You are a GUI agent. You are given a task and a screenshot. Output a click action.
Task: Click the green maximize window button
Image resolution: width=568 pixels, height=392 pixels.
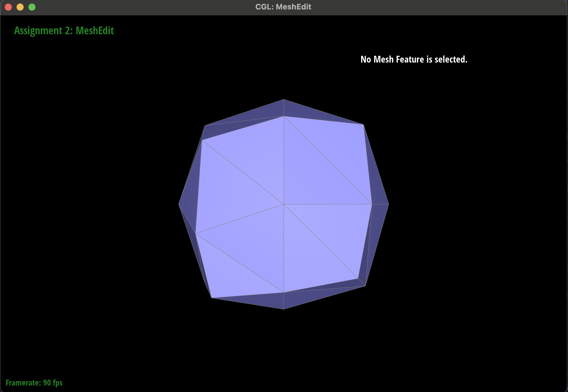pos(32,7)
